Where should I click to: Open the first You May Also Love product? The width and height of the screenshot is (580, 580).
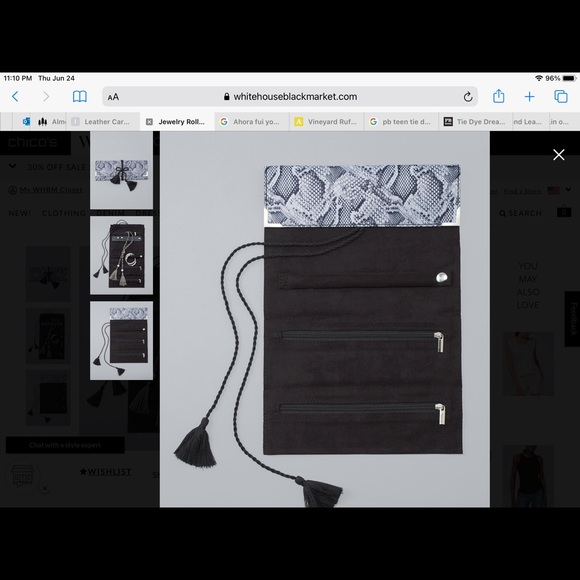pyautogui.click(x=528, y=364)
